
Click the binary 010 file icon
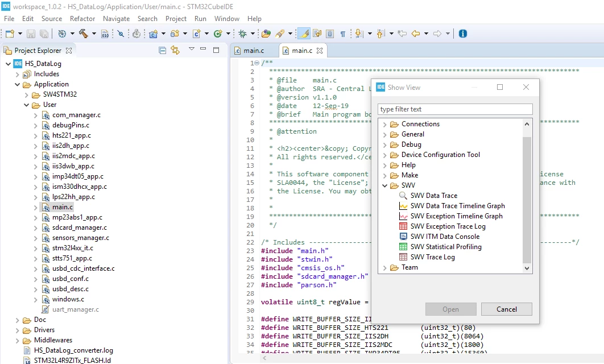pos(105,34)
